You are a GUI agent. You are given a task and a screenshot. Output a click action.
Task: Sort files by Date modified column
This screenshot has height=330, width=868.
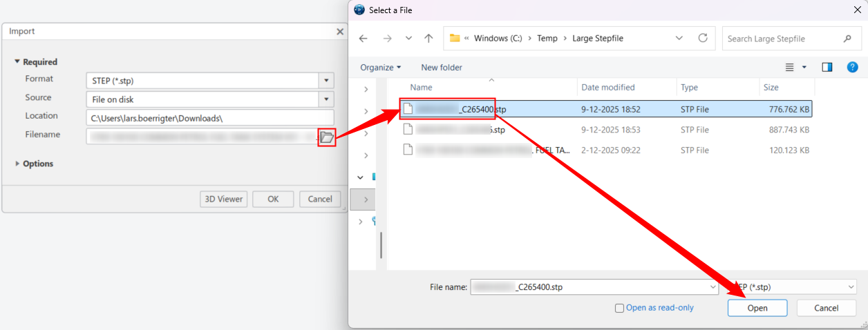coord(608,88)
